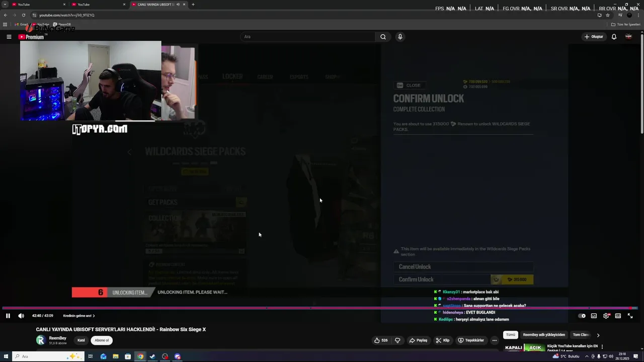
Task: Click the in-video Confirm Unlock button
Action: coord(463,280)
